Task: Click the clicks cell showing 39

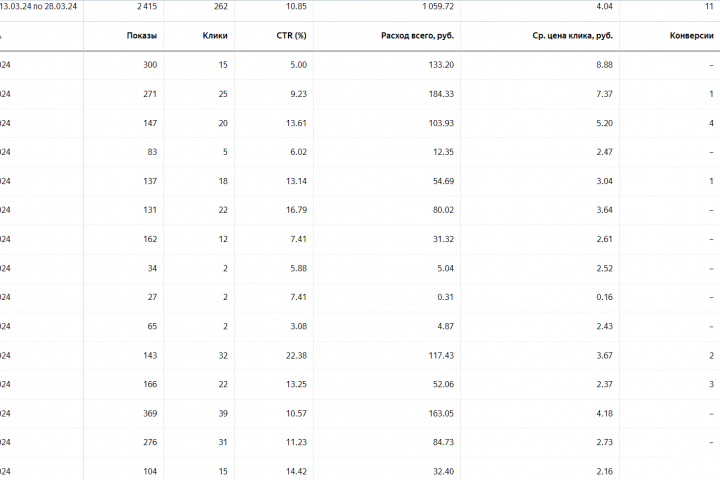Action: click(x=222, y=413)
